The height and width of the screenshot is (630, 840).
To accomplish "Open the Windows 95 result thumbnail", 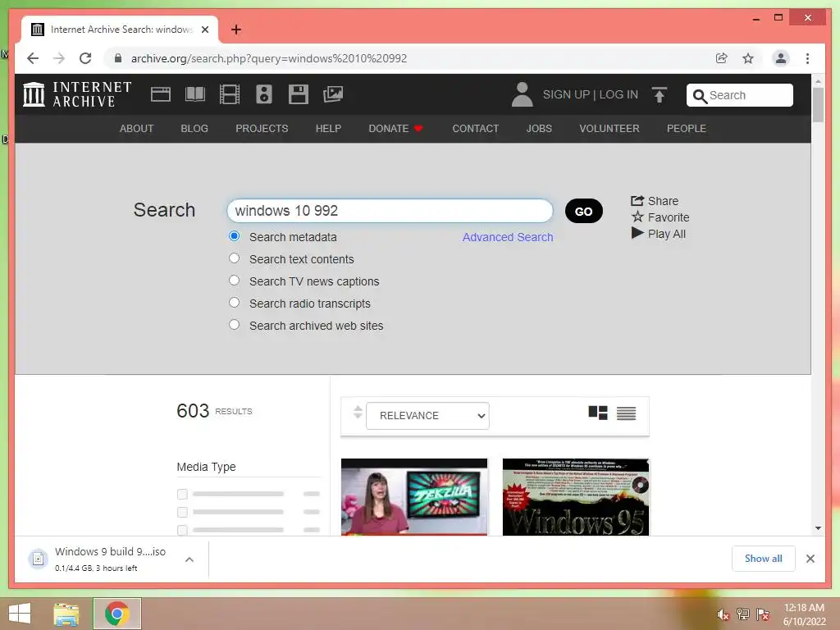I will tap(576, 496).
